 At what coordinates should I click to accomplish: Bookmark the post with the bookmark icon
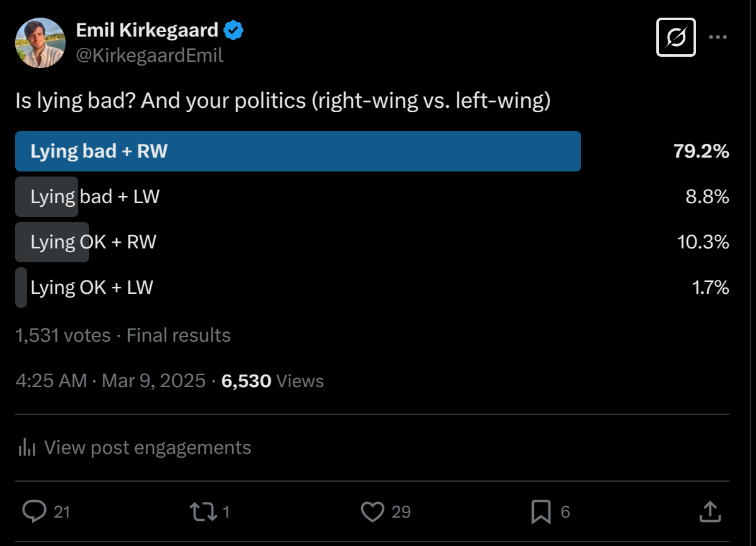pyautogui.click(x=541, y=512)
